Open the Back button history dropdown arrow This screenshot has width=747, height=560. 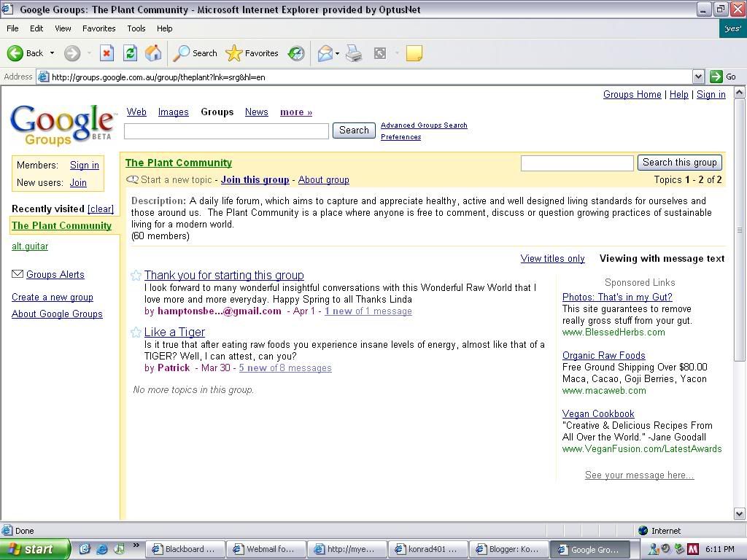pyautogui.click(x=52, y=53)
